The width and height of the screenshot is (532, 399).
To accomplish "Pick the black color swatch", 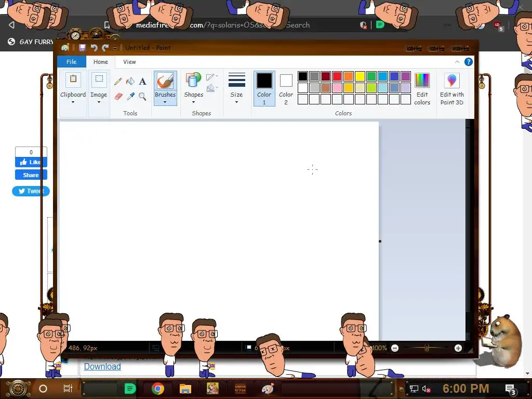I will [303, 76].
